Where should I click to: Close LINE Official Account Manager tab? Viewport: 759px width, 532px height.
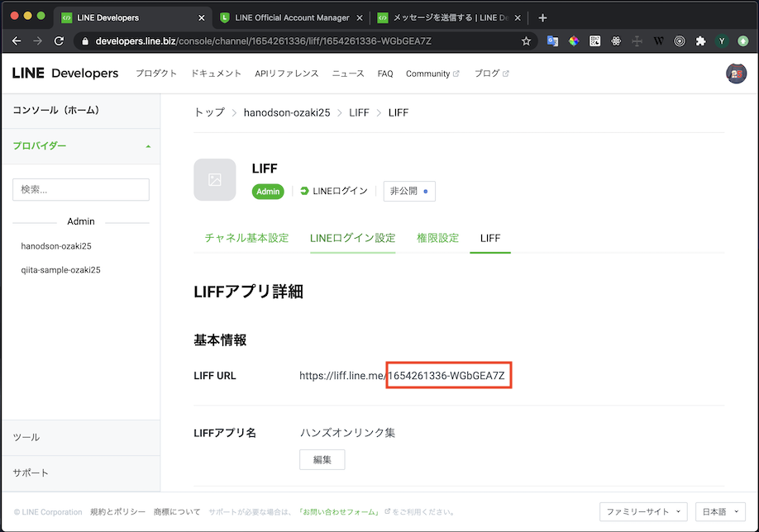(360, 18)
